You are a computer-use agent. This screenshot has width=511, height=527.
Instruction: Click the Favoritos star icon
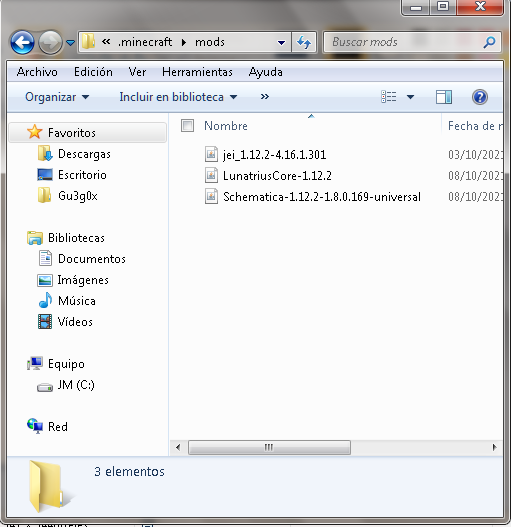[x=34, y=132]
